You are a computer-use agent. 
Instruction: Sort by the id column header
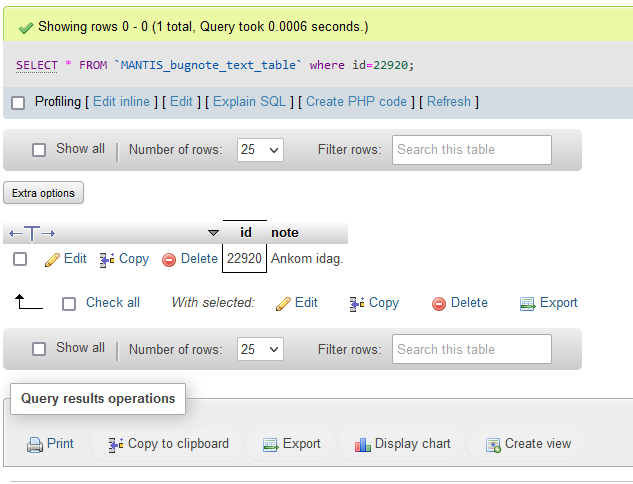[246, 232]
